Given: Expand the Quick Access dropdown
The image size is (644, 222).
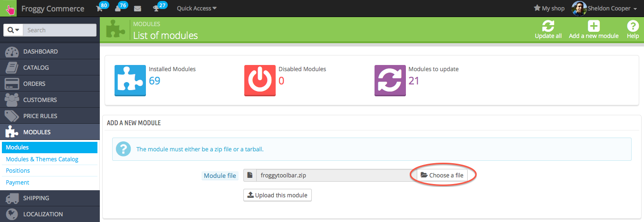Looking at the screenshot, I should click(197, 9).
